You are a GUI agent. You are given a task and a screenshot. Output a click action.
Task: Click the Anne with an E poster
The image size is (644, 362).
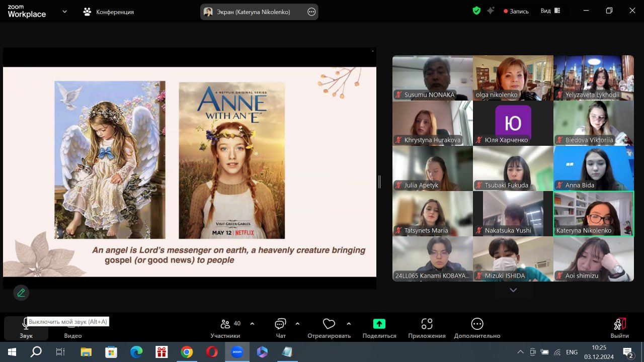coord(232,160)
